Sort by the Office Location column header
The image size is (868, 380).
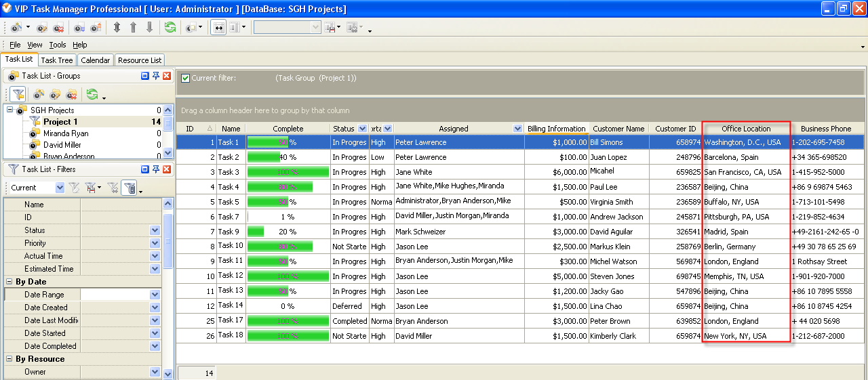tap(746, 129)
